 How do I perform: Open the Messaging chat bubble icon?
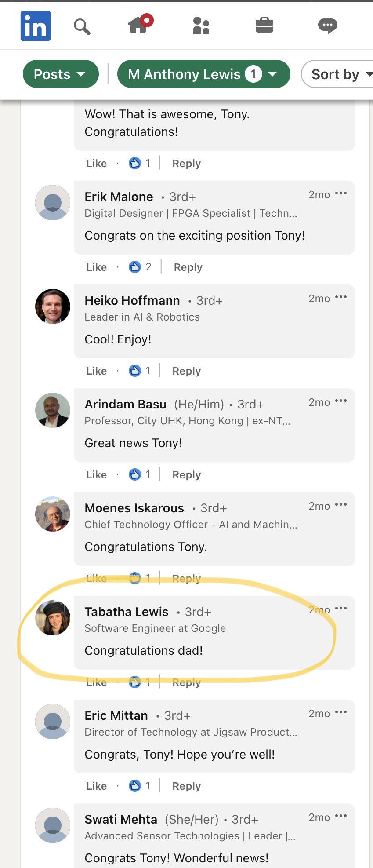(327, 26)
